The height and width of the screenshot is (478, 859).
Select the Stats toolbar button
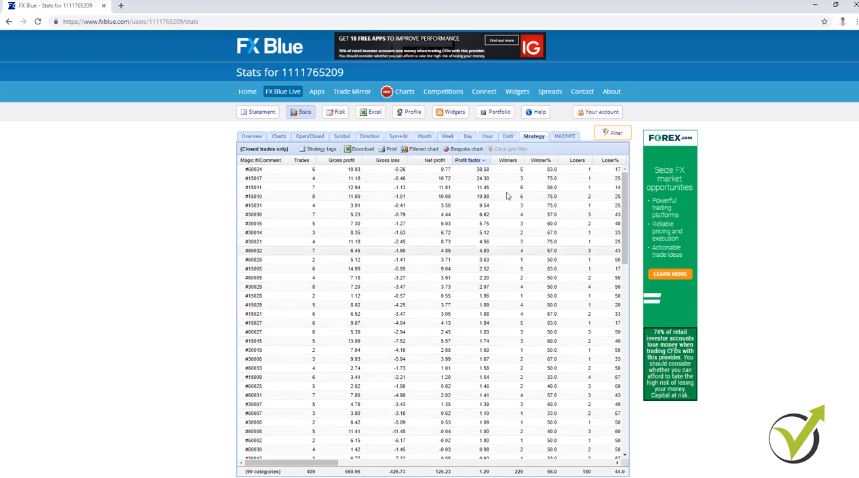click(x=300, y=112)
